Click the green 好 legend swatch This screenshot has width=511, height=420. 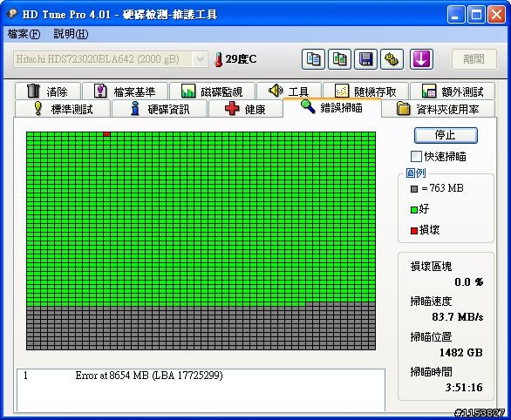414,210
